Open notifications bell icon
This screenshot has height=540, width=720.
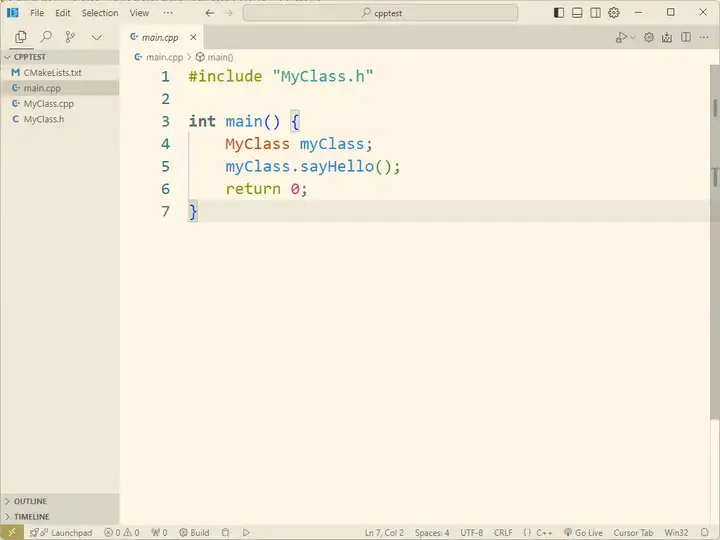(704, 533)
